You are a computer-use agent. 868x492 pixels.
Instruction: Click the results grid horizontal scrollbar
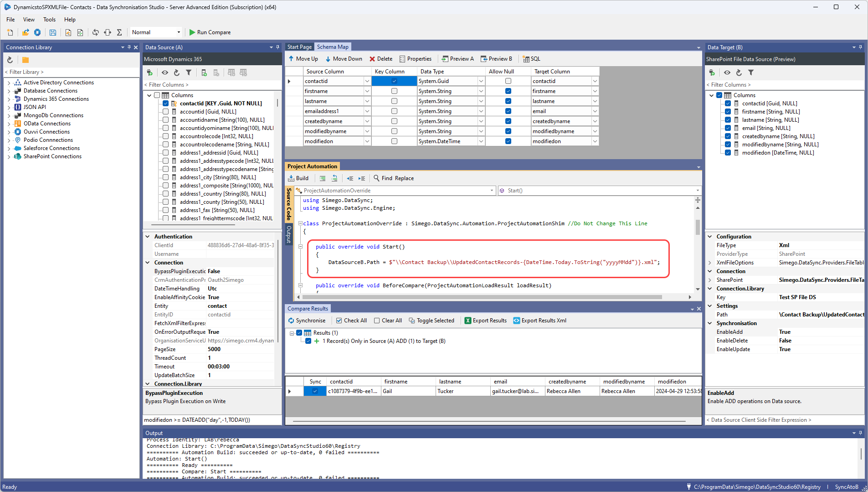[x=489, y=421]
